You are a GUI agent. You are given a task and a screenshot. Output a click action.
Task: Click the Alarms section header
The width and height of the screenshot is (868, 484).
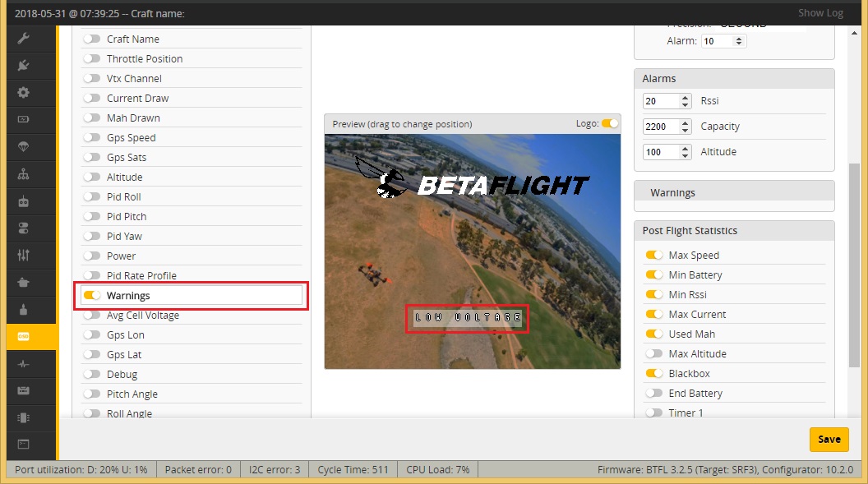click(x=734, y=79)
